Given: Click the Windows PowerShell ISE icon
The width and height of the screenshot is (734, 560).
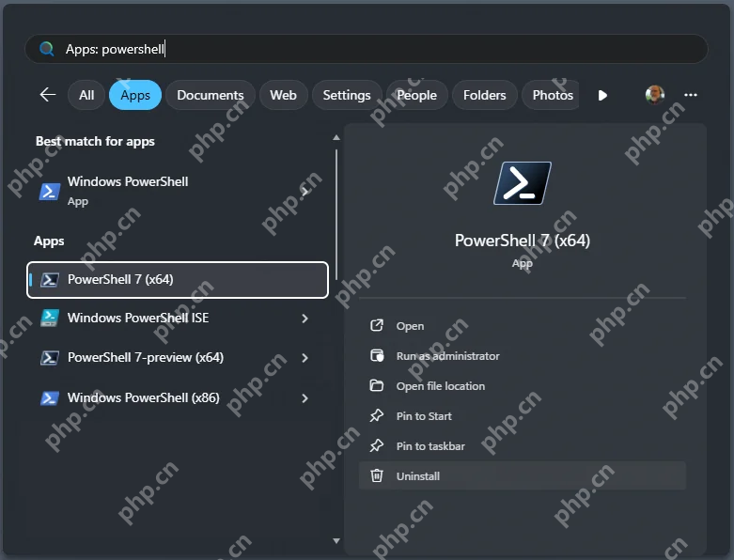Looking at the screenshot, I should tap(49, 319).
